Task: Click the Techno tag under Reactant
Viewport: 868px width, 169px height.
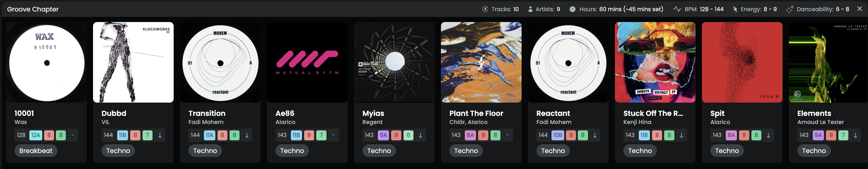Action: [553, 151]
